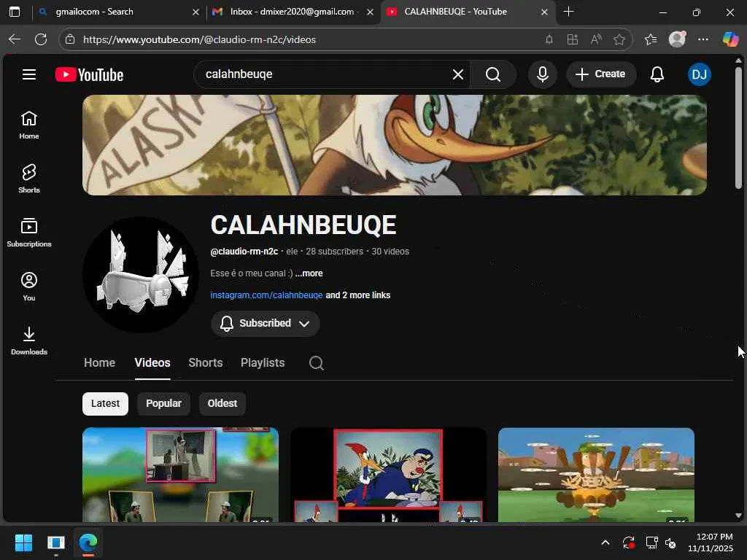Add this page to favorites star icon
747x560 pixels.
(619, 39)
